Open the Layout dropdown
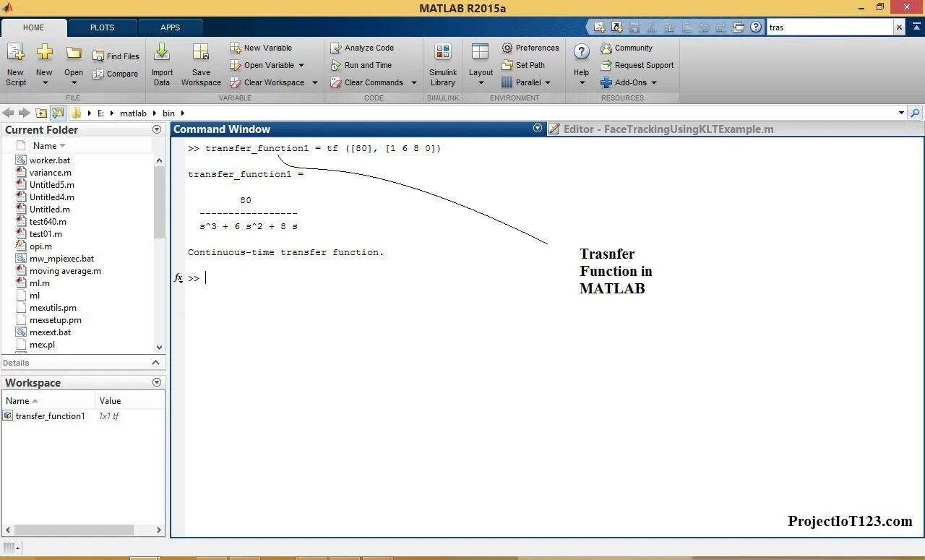 [481, 82]
